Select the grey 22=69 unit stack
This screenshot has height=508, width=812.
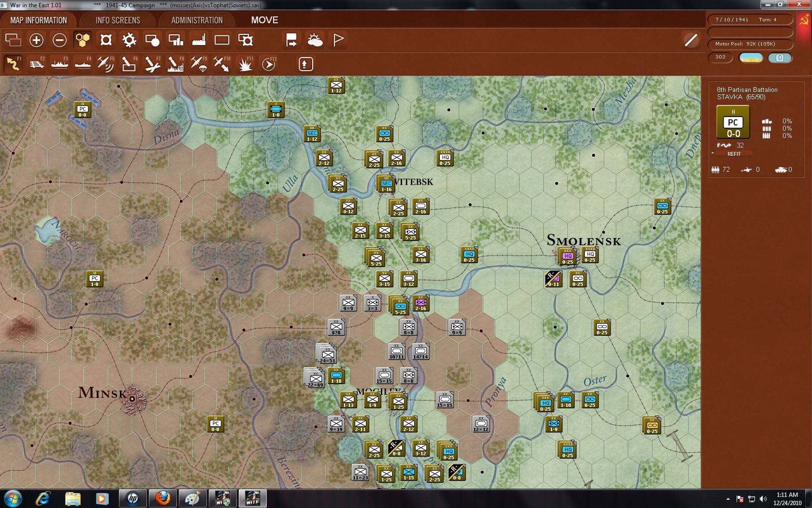(315, 378)
